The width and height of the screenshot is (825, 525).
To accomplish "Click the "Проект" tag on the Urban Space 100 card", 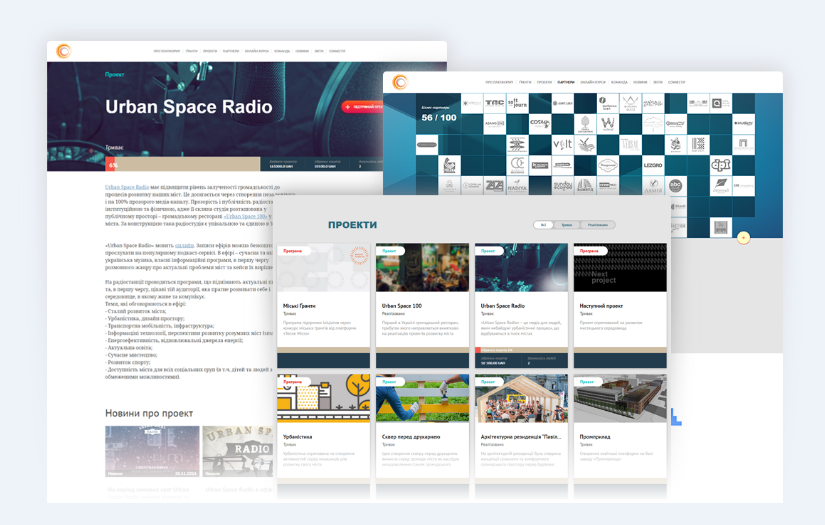I will pos(389,251).
